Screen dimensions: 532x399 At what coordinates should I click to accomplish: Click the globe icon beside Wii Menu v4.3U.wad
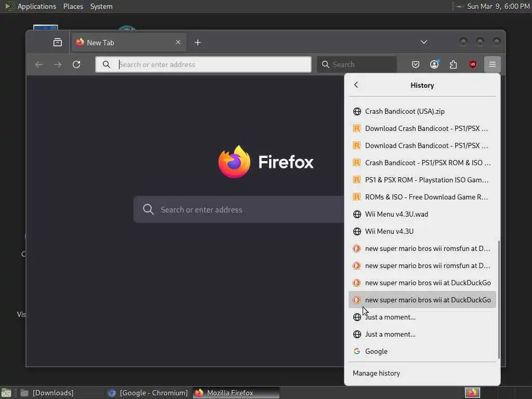pos(356,215)
